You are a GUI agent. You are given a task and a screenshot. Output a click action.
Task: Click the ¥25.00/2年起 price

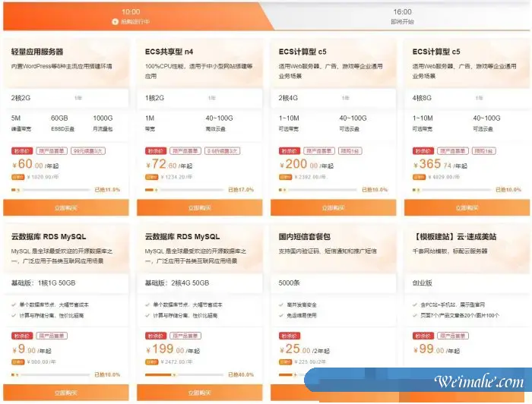point(304,349)
